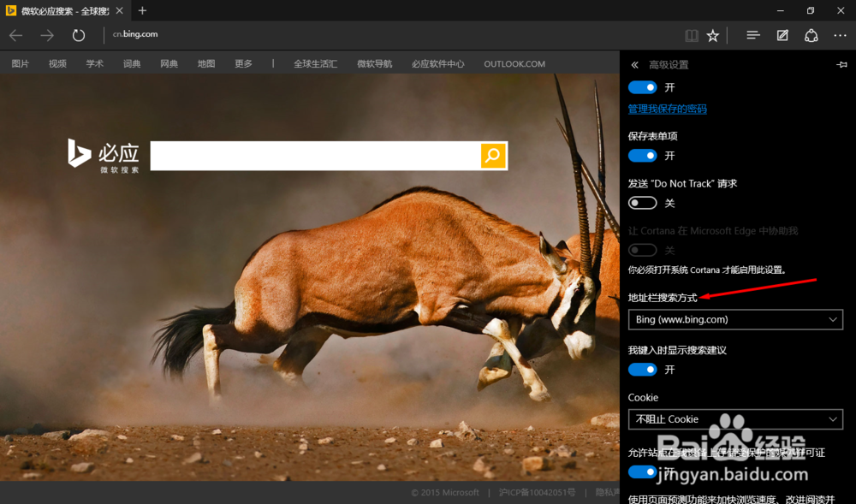
Task: Open the 网典 tab
Action: pos(169,64)
